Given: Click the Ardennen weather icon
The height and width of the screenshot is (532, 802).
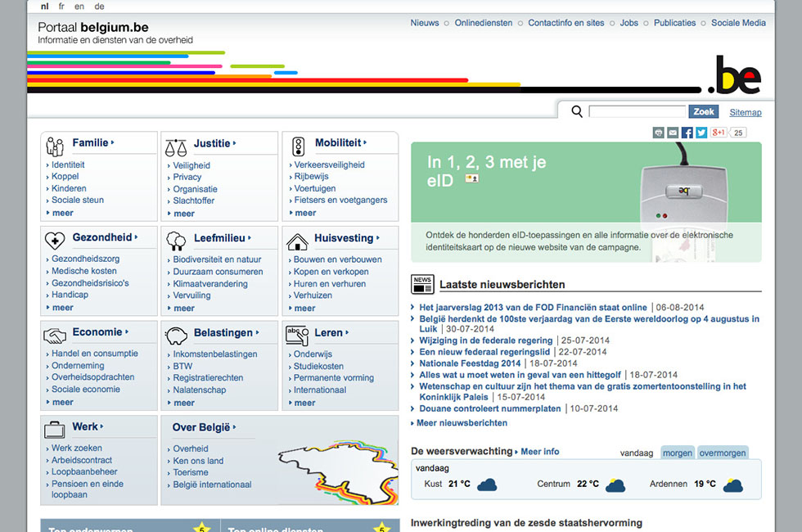Looking at the screenshot, I should (733, 485).
